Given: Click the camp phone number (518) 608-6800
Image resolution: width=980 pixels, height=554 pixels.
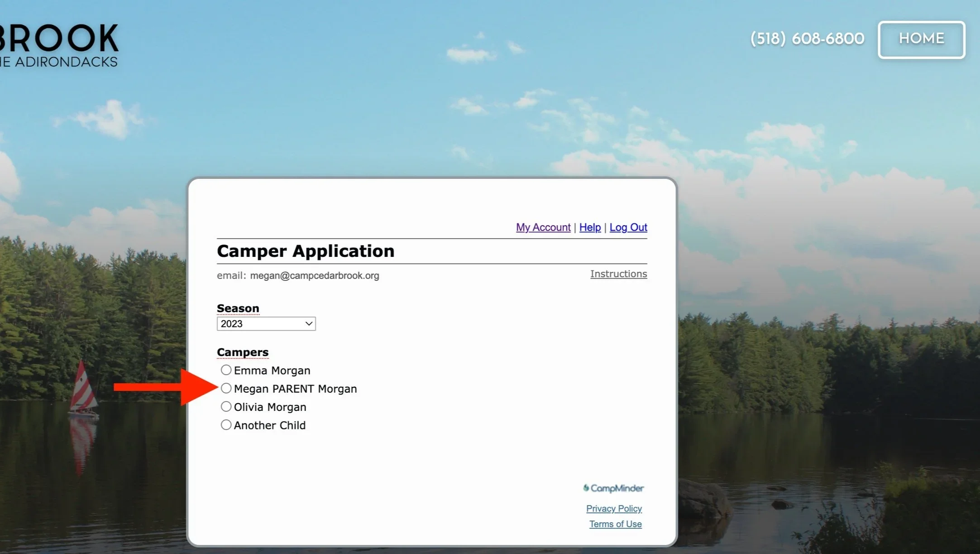Looking at the screenshot, I should pyautogui.click(x=807, y=39).
